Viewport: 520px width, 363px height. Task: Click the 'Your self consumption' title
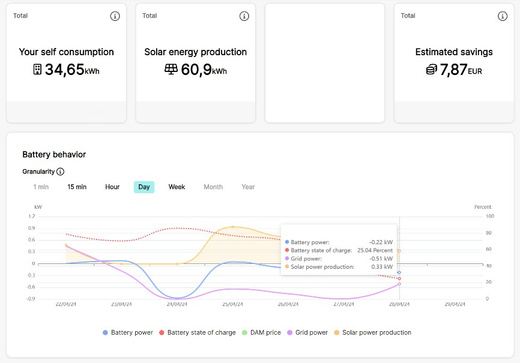(66, 52)
